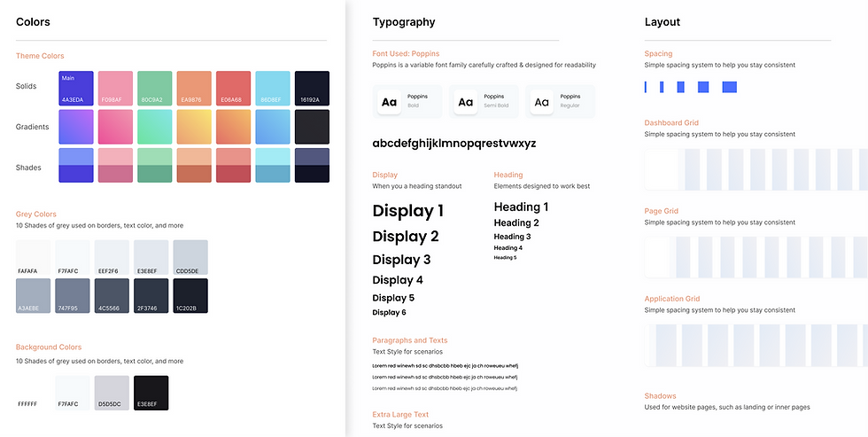Choose the blue gradient swatch
The height and width of the screenshot is (437, 868).
(273, 127)
